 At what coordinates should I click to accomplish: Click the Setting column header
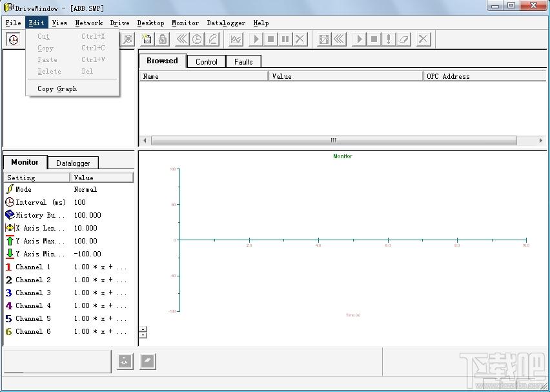37,178
